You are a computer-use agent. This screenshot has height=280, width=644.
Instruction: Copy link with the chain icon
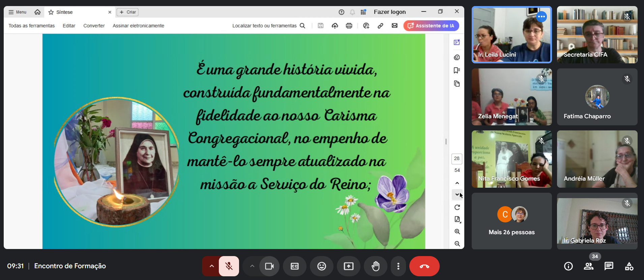pos(380,26)
